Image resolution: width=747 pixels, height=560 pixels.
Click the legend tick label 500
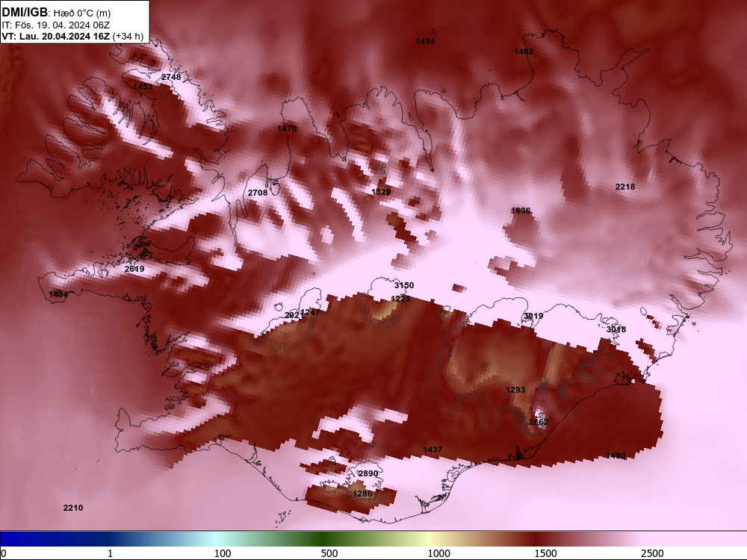pos(329,553)
